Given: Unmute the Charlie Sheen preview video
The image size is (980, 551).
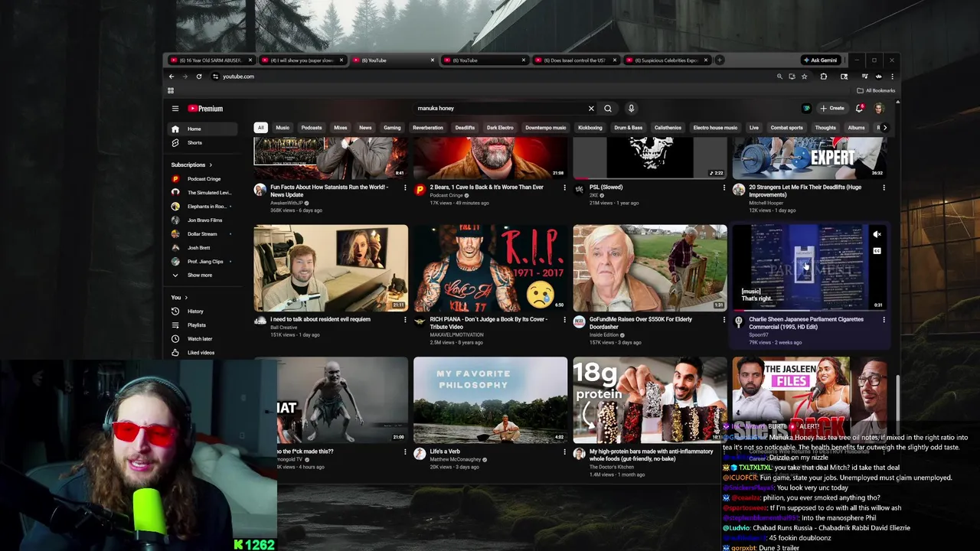Looking at the screenshot, I should (877, 235).
